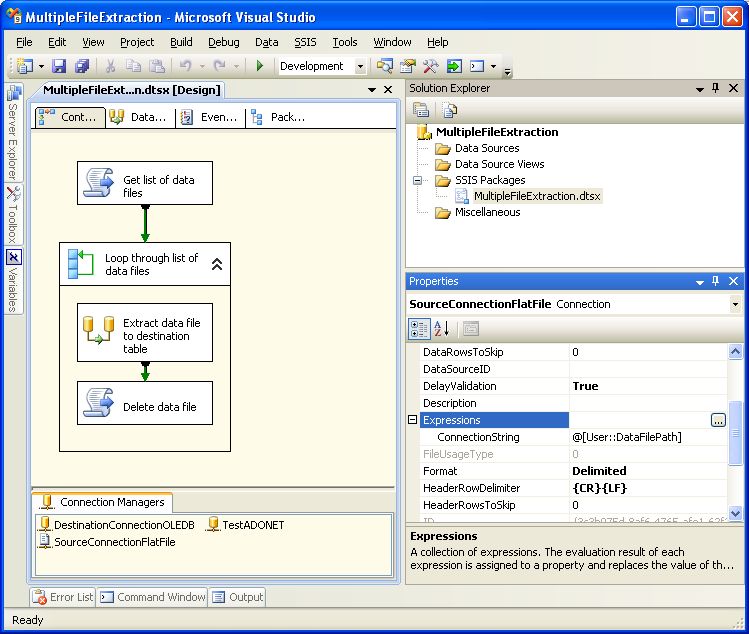Open Toolbox from crossed tools toolbar icon
Image resolution: width=749 pixels, height=634 pixels.
pos(431,66)
